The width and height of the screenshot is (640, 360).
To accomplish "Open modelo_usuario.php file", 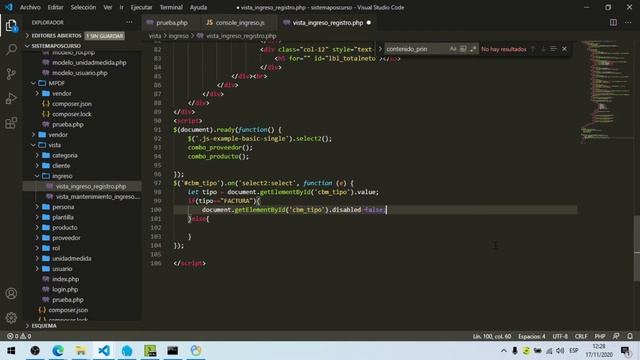I will pos(80,73).
